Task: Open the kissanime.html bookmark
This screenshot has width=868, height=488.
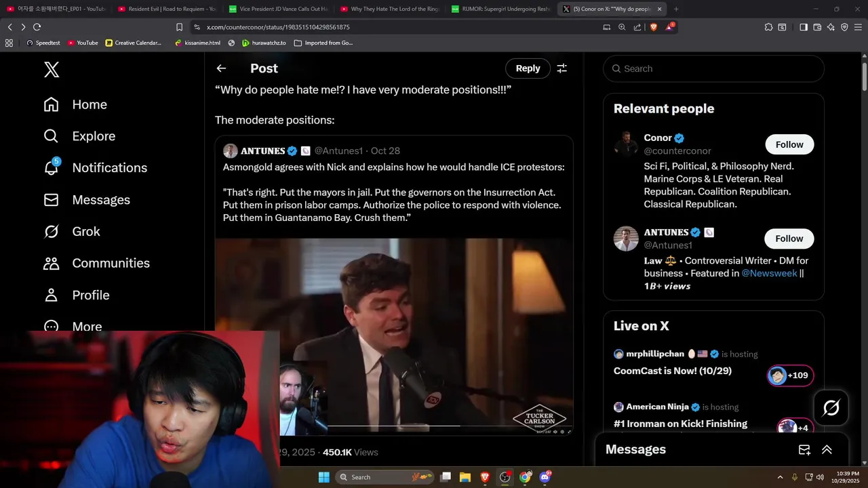Action: (197, 43)
